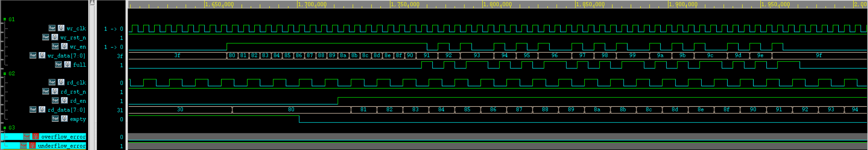Click the Ver icon beside overflow_error
Viewport: 868px width, 150px height.
(26, 136)
